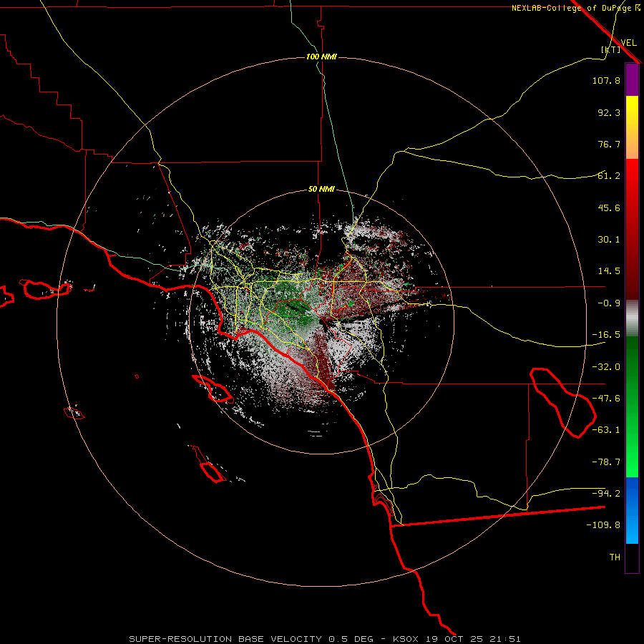Click the 92.3 legend value
Viewport: 644px width, 644px height.
point(609,112)
